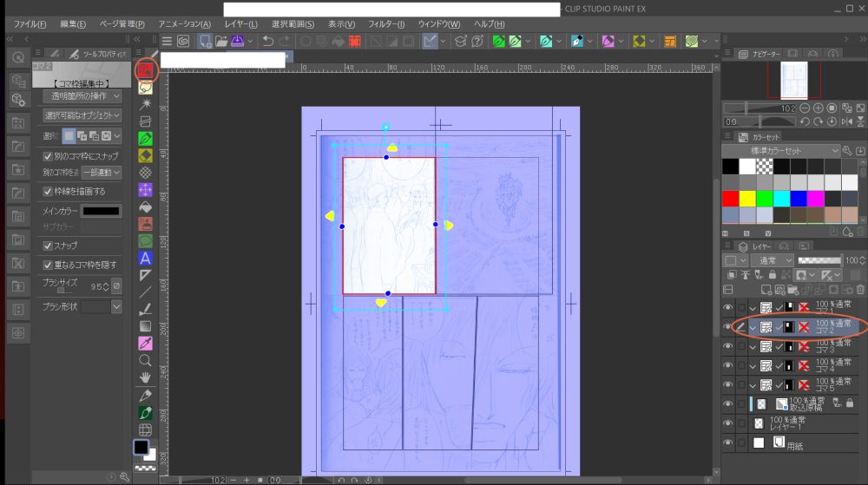Expand the 選択可能なオブジェクト dropdown
This screenshot has height=485, width=868.
[82, 115]
